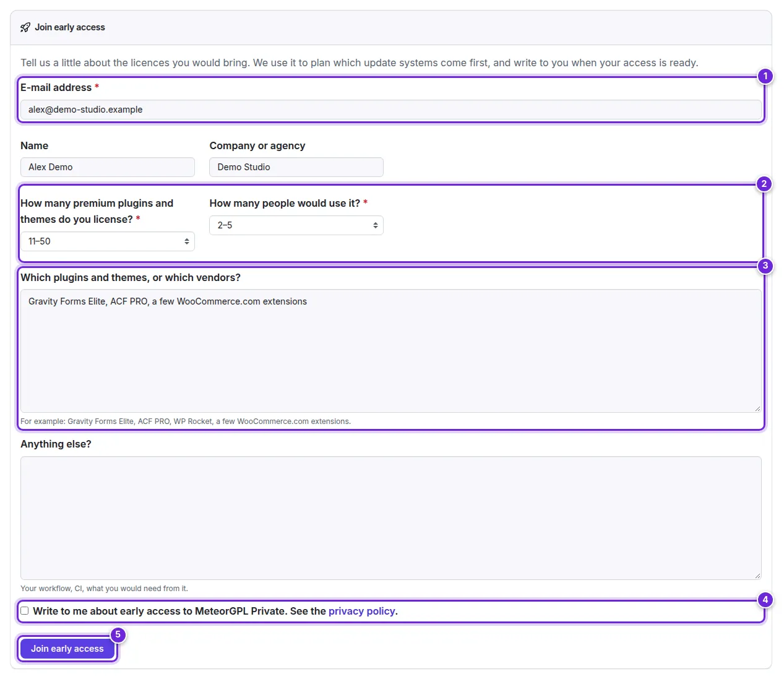Click the 'E-mail address' label text
Viewport: 784px width, 679px height.
coord(56,87)
